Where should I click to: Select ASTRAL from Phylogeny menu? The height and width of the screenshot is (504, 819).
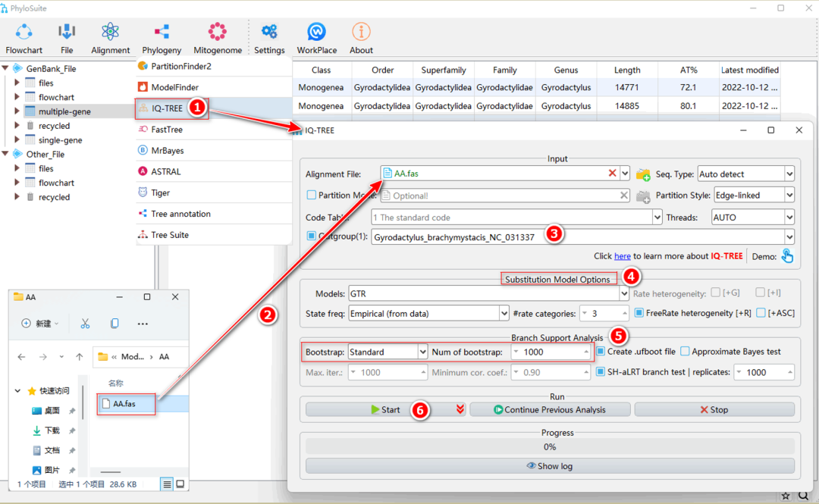(x=214, y=171)
